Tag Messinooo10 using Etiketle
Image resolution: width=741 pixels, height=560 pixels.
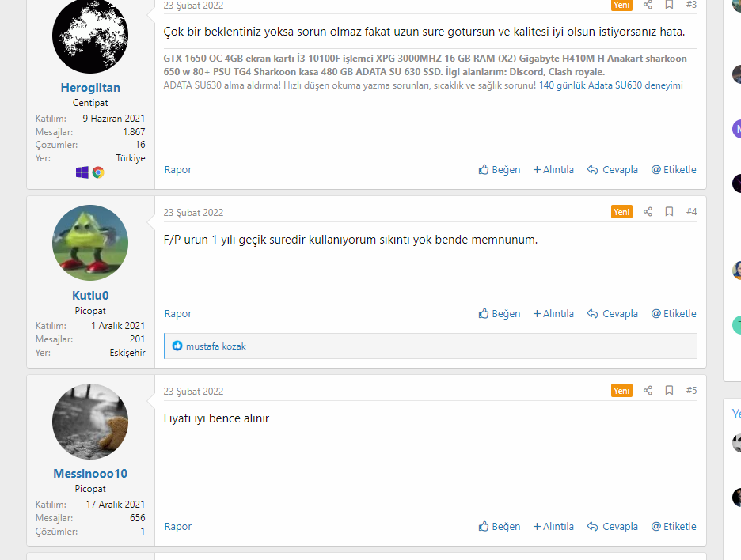click(x=674, y=527)
